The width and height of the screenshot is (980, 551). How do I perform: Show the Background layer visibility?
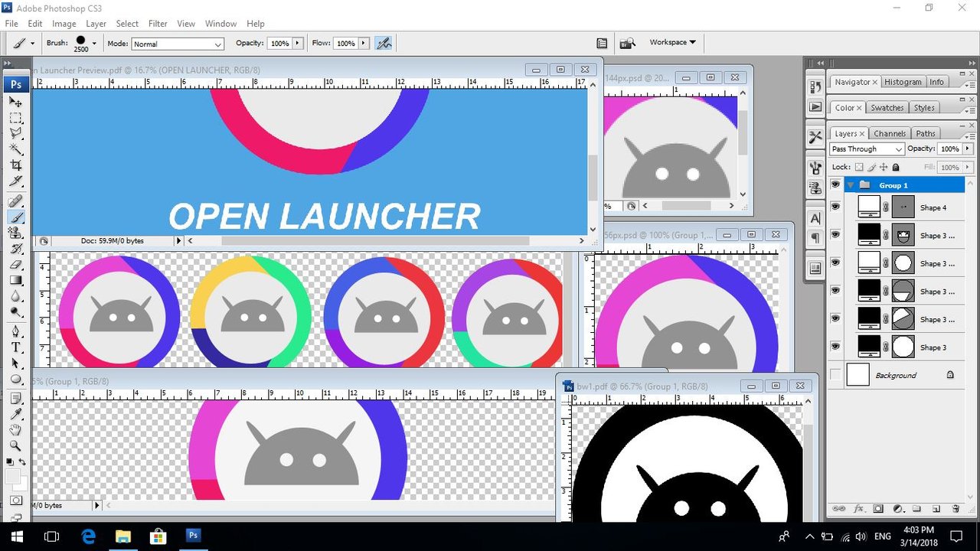[x=835, y=375]
